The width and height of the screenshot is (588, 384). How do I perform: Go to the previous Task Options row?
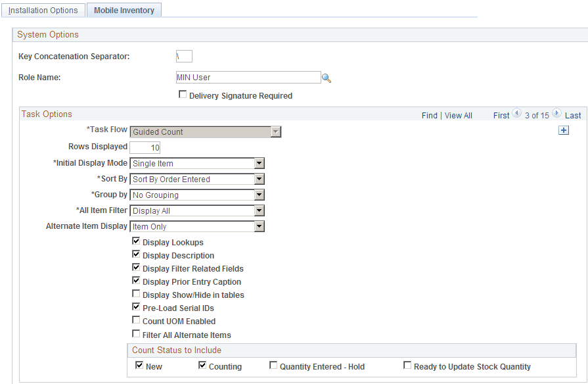517,114
